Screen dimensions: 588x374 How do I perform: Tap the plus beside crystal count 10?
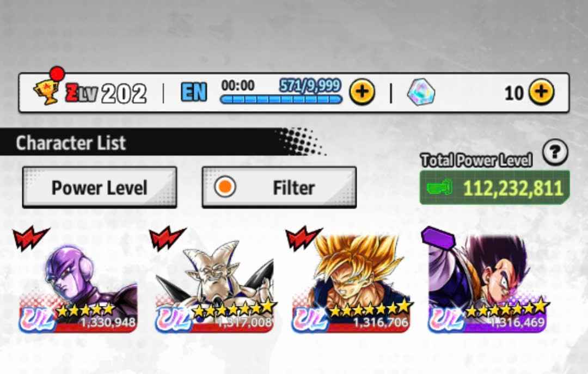pyautogui.click(x=541, y=93)
